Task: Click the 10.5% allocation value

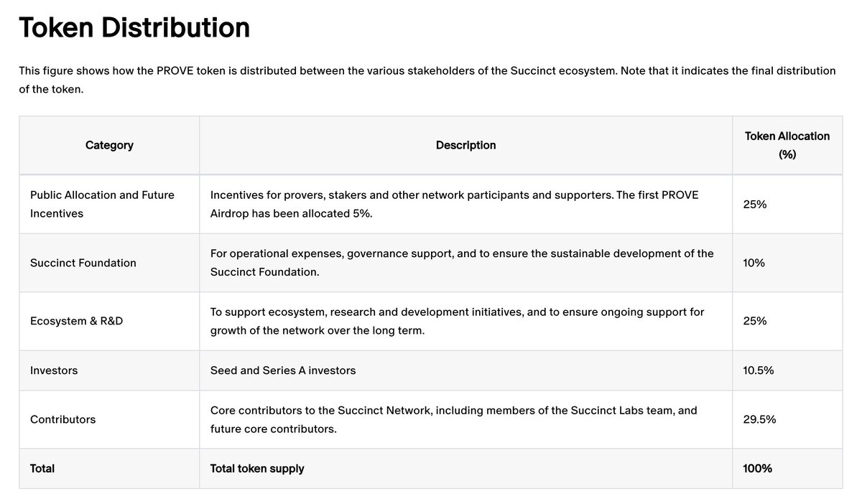Action: (758, 370)
